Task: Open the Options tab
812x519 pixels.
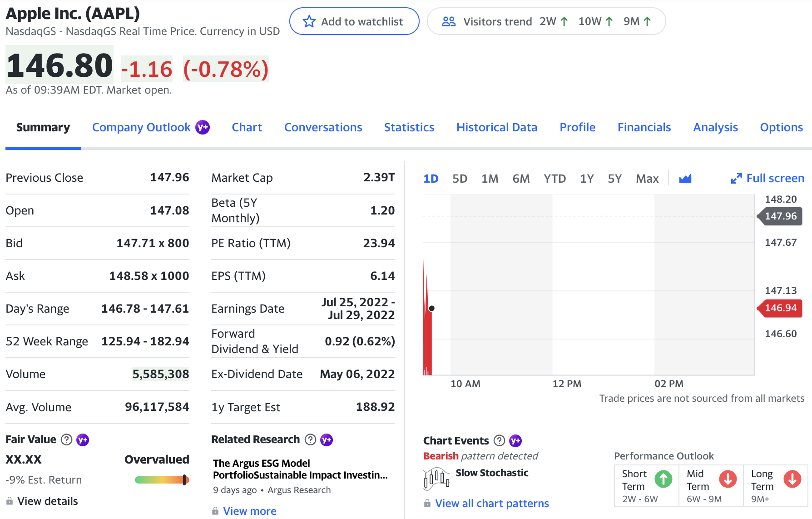Action: pyautogui.click(x=782, y=127)
